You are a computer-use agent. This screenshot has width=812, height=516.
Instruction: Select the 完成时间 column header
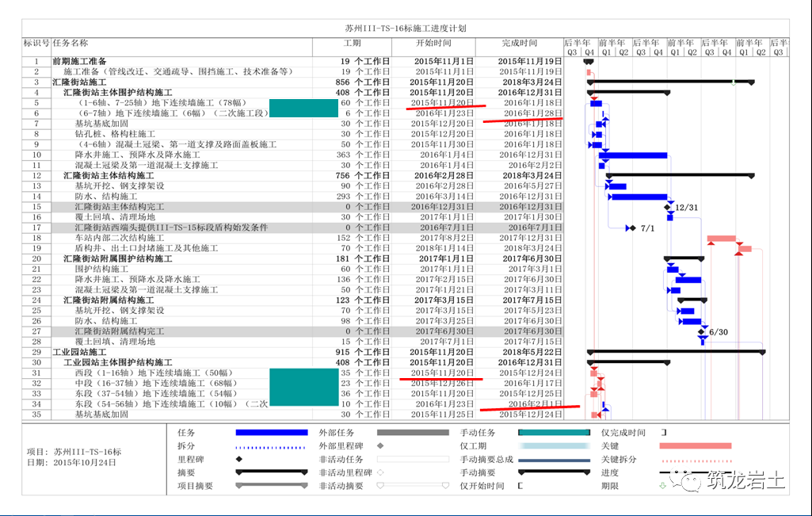tap(519, 43)
